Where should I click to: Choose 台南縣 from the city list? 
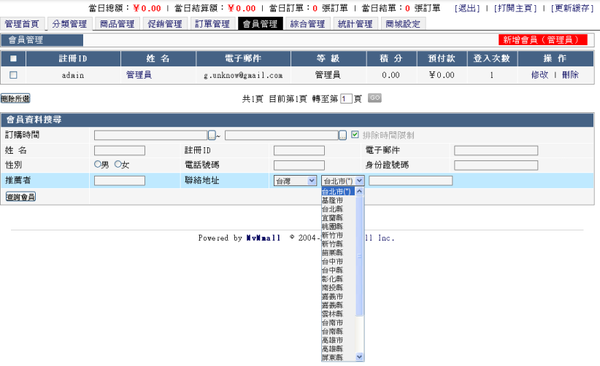332,331
